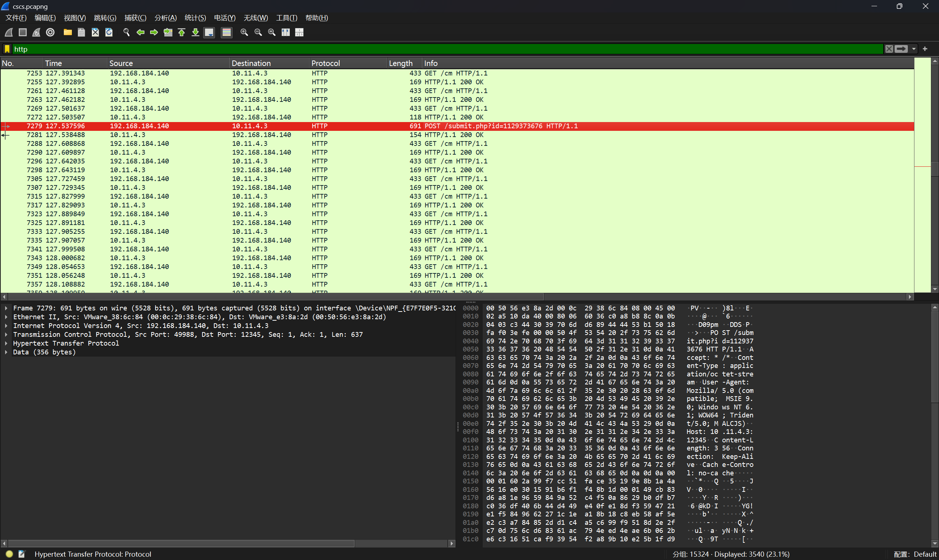Screen dimensions: 939x560
Task: Select packet 7272 with length 118
Action: point(457,117)
